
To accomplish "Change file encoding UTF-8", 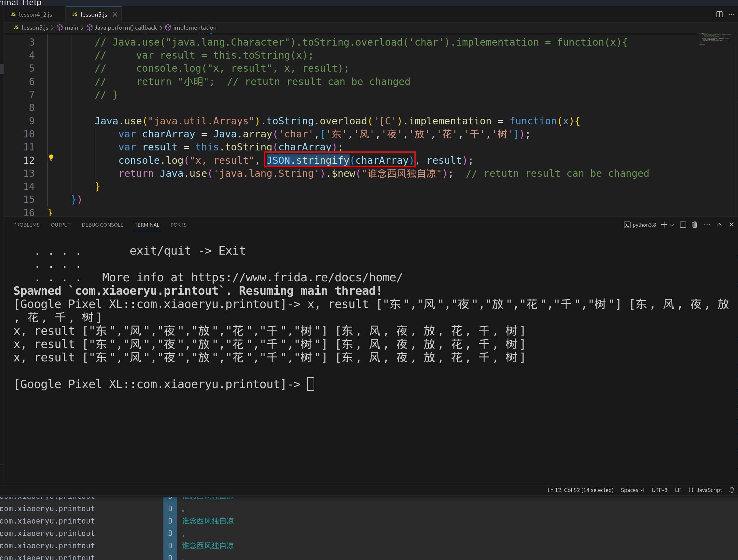I will (659, 490).
